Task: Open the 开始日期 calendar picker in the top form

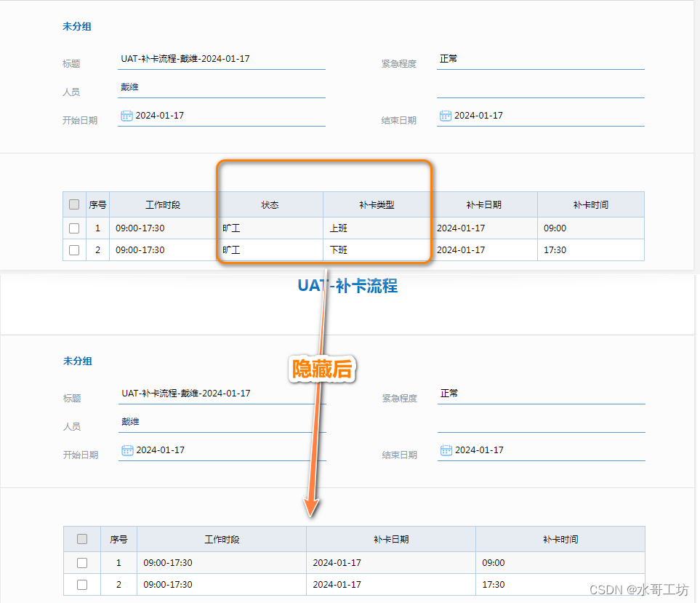Action: pos(126,115)
